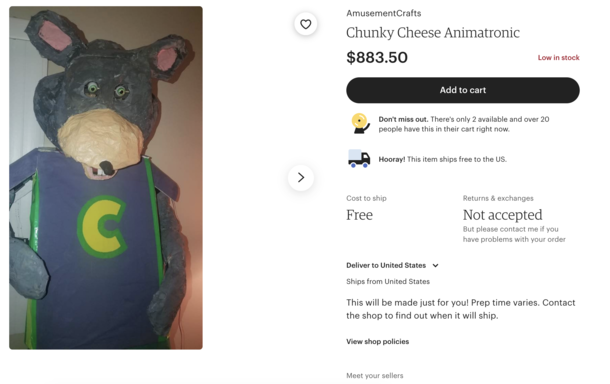Image resolution: width=610 pixels, height=384 pixels.
Task: Go to next product photo arrow
Action: 301,178
